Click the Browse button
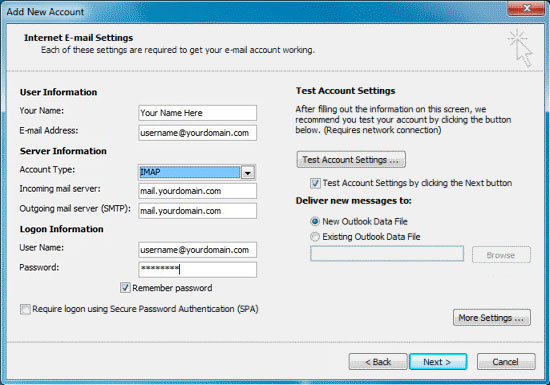The image size is (550, 385). pos(501,255)
